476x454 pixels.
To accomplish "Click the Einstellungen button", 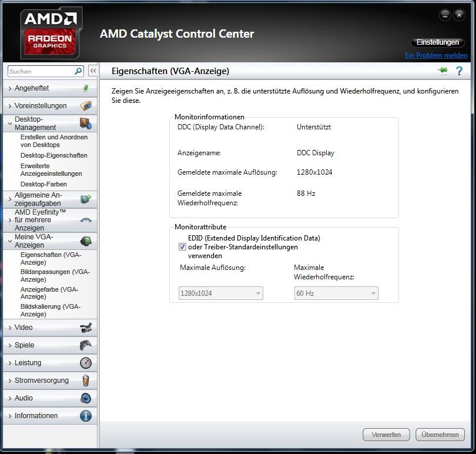I will 437,42.
